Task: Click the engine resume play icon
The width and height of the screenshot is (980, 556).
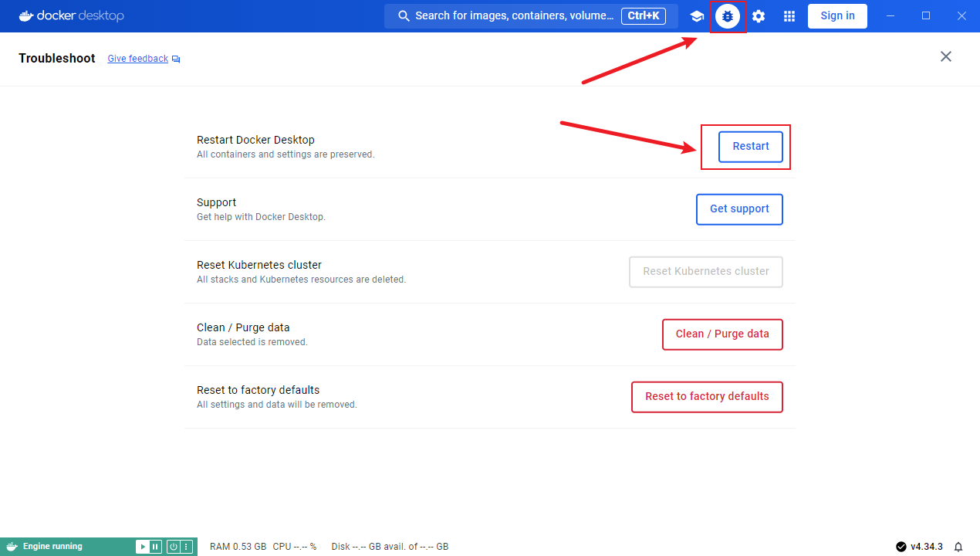Action: click(x=143, y=547)
